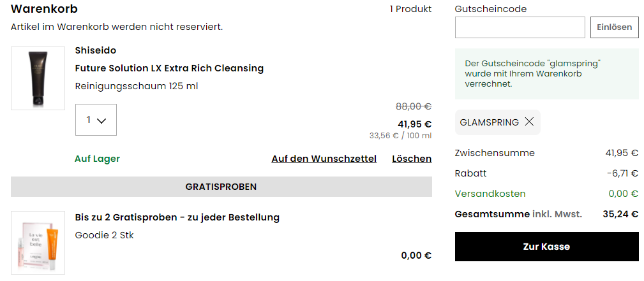Click the coupon applied confirmation message
Viewport: 644px width, 281px height.
[546, 74]
